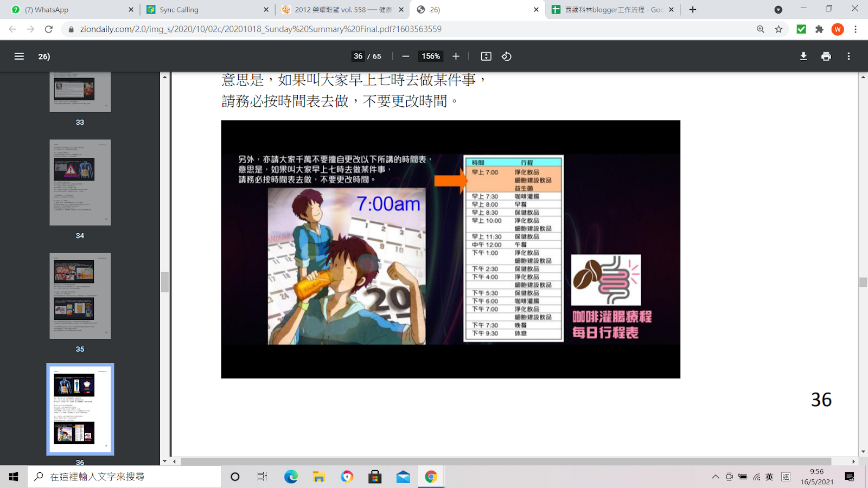Viewport: 868px width, 488px height.
Task: Bookmark this page with the star
Action: click(779, 29)
